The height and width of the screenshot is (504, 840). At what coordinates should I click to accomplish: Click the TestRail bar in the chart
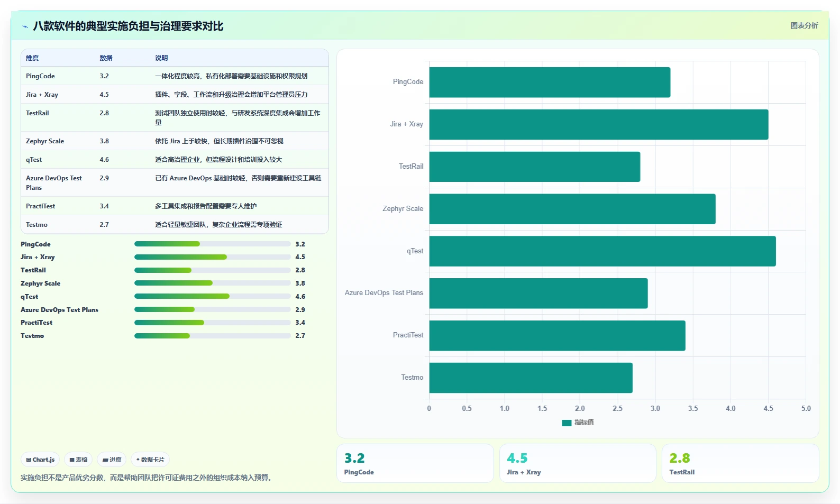[535, 167]
